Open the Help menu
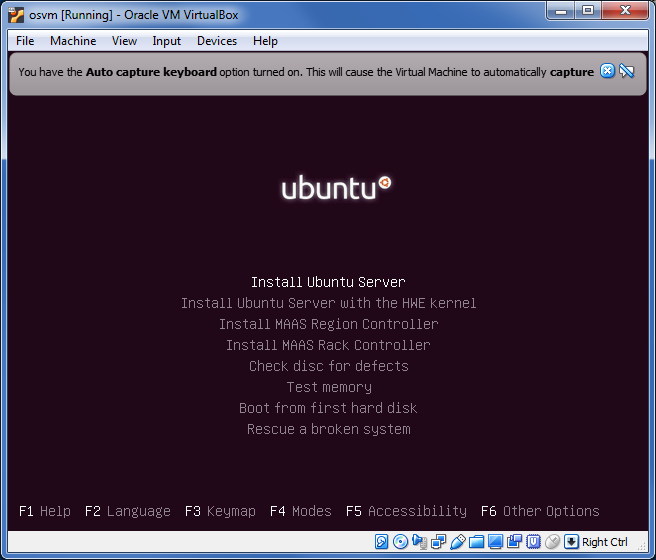 coord(265,41)
